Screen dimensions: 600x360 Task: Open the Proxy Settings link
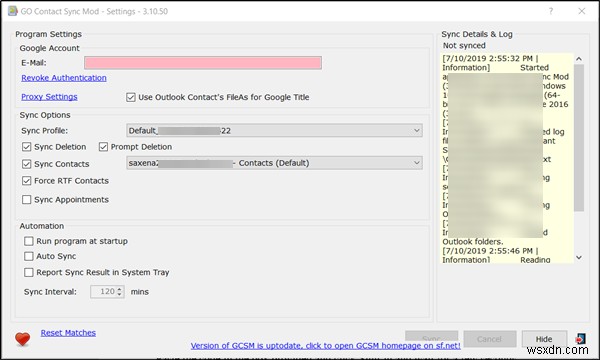click(49, 97)
